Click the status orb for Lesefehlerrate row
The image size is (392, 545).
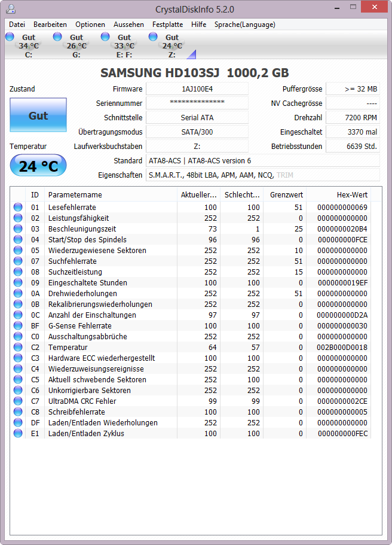tap(18, 207)
